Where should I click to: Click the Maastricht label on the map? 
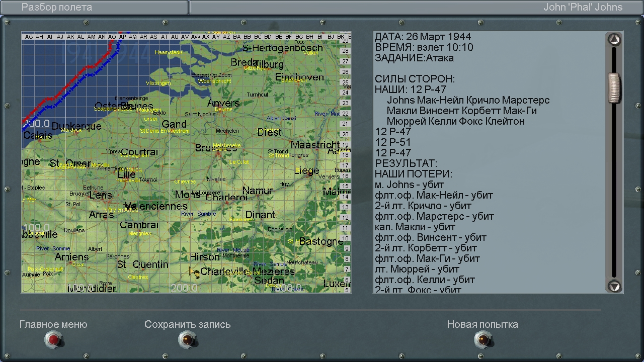pos(315,145)
